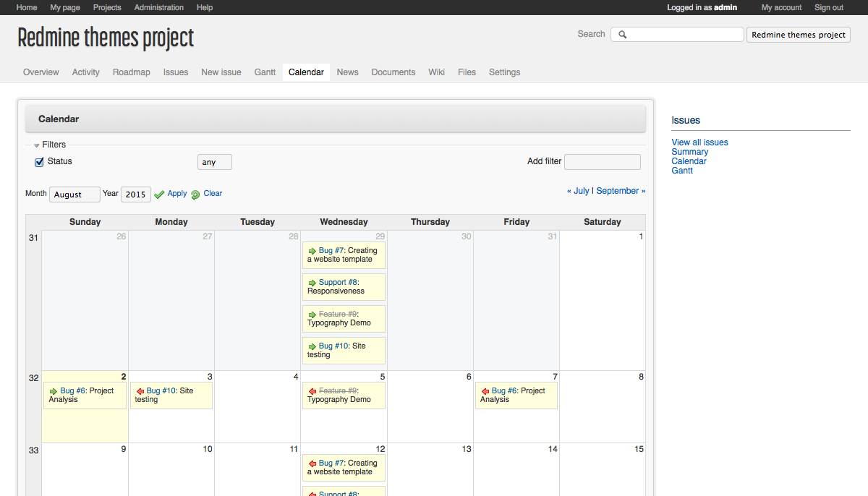The width and height of the screenshot is (868, 496).
Task: Click red arrow icon on Bug #10 Monday 3
Action: coord(140,391)
